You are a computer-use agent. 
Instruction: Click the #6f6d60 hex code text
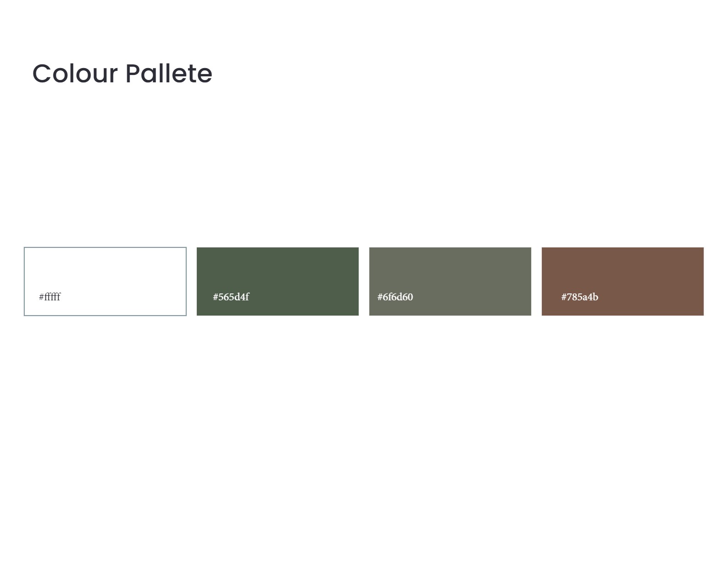pos(395,297)
